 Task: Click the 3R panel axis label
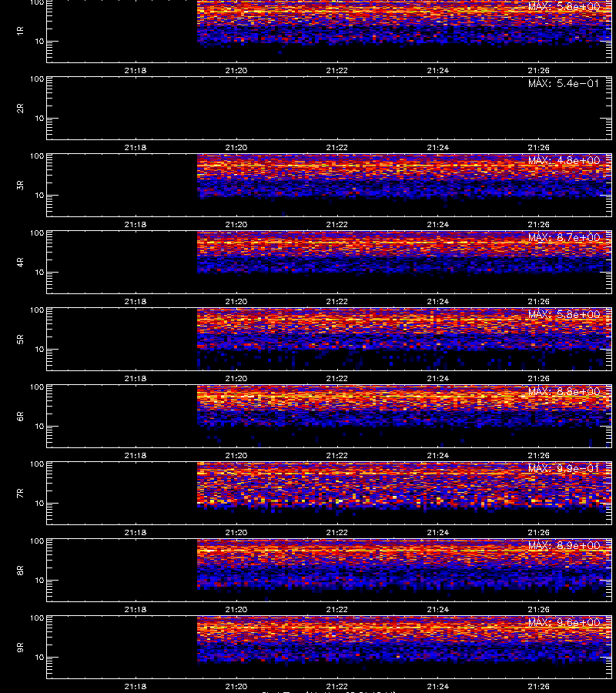[20, 185]
